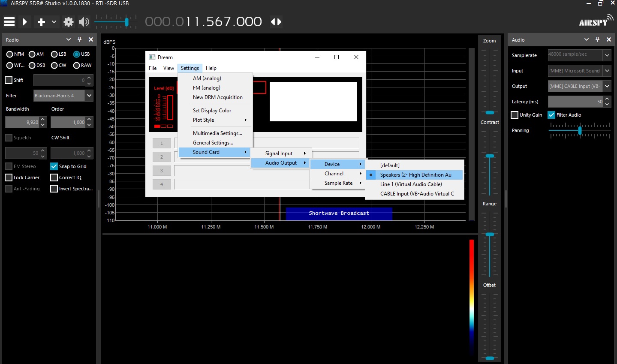The image size is (617, 364).
Task: Toggle Snap to Grid checkbox
Action: pyautogui.click(x=54, y=166)
